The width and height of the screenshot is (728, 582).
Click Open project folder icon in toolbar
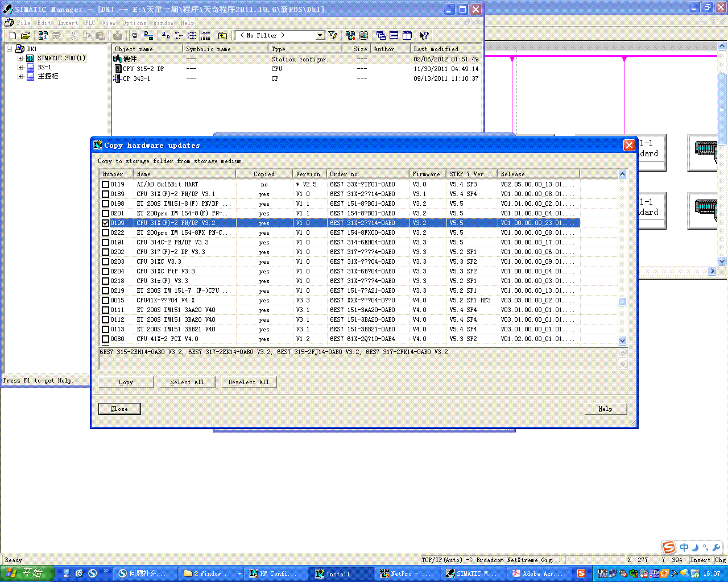25,35
